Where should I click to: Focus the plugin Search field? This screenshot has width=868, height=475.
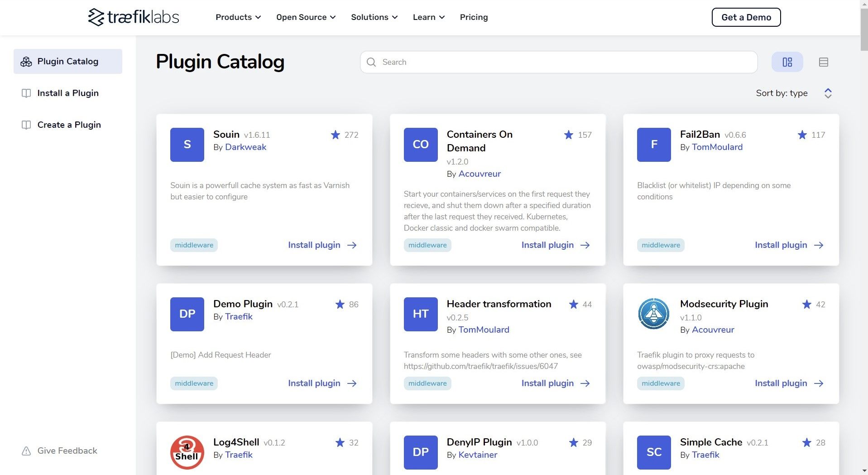[559, 62]
